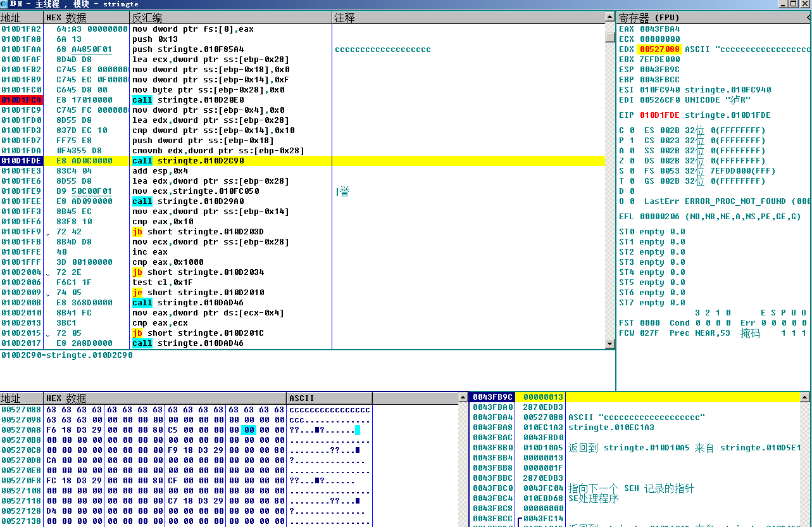This screenshot has height=527, width=812.
Task: Select the C flag row in registers
Action: point(692,130)
